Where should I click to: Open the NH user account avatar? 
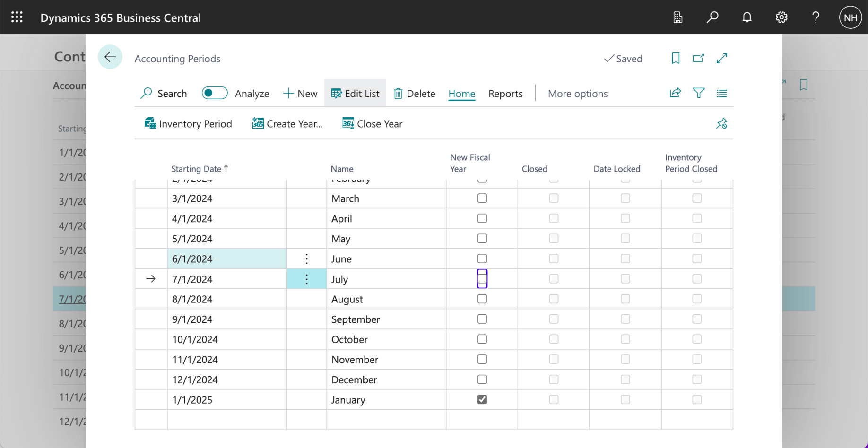tap(851, 17)
